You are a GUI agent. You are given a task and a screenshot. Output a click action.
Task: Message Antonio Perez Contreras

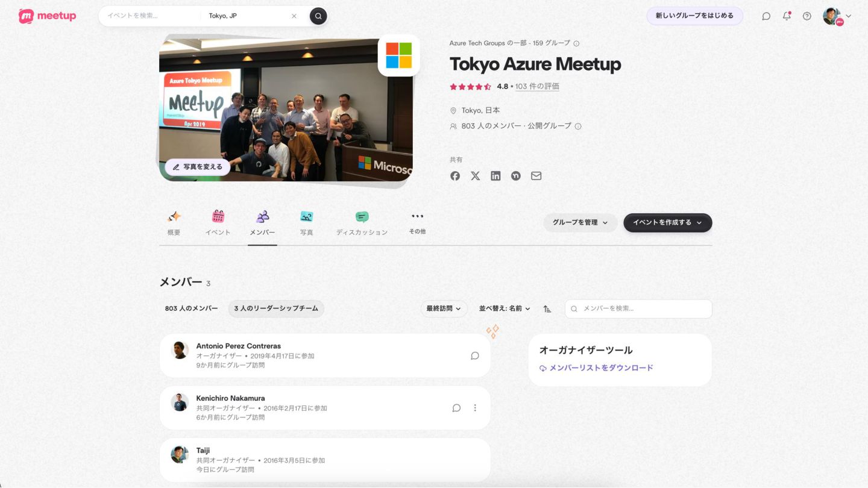pos(475,356)
